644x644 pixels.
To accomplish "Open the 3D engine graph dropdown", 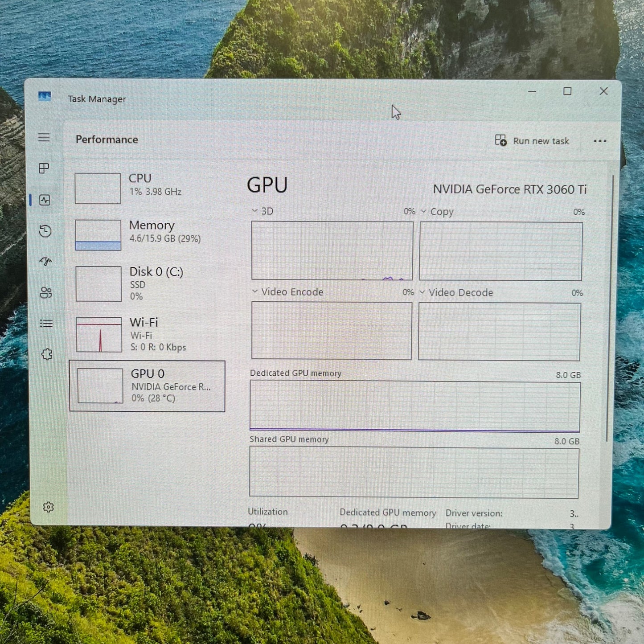I will click(x=254, y=211).
